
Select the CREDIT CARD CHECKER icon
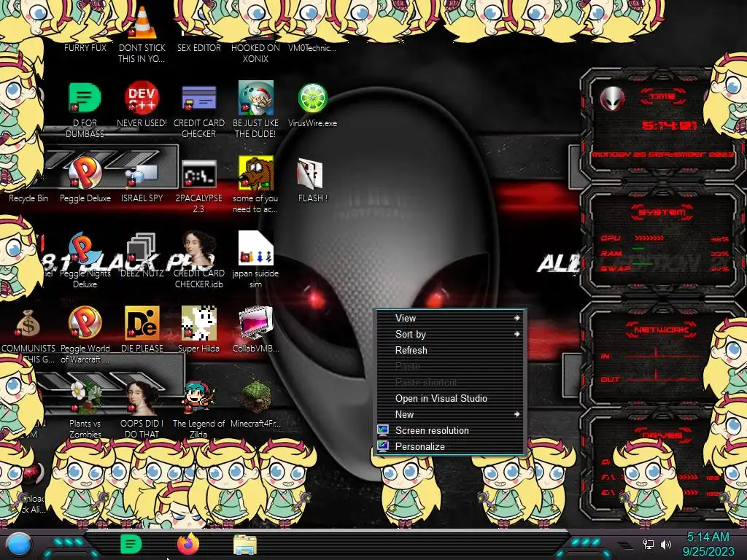coord(198,98)
